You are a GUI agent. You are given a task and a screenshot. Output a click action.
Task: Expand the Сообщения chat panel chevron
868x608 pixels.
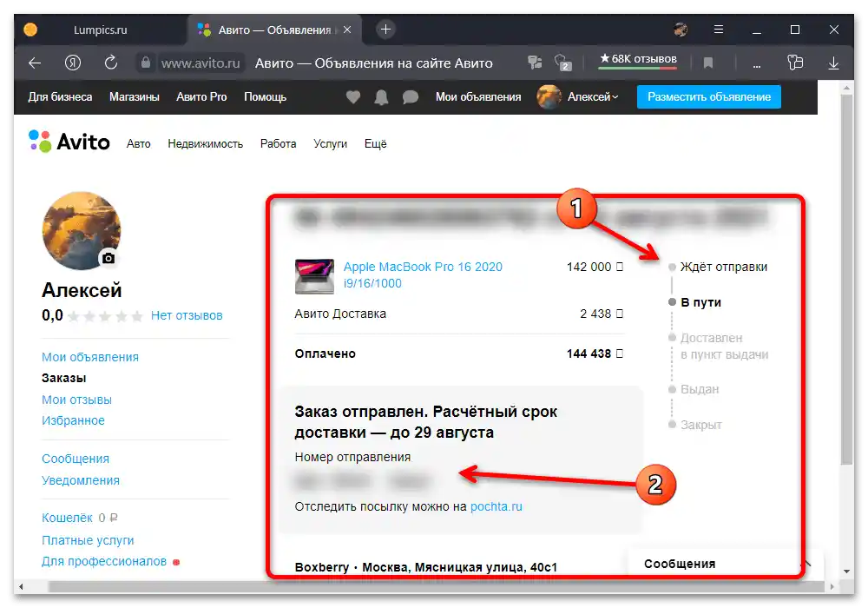808,565
